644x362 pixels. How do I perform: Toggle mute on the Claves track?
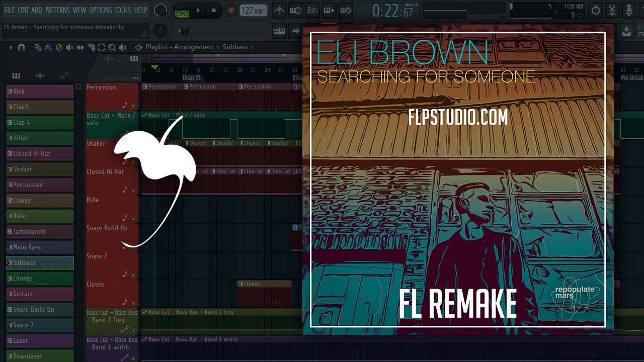[x=134, y=303]
